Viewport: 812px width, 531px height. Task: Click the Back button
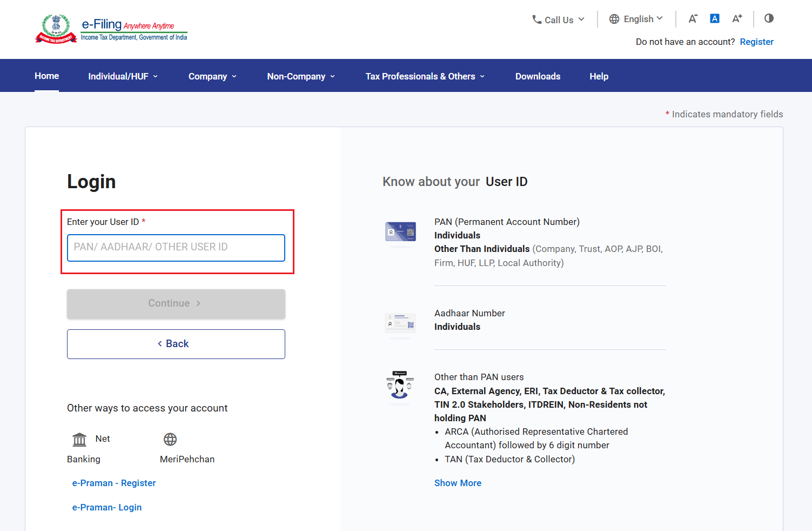(176, 344)
